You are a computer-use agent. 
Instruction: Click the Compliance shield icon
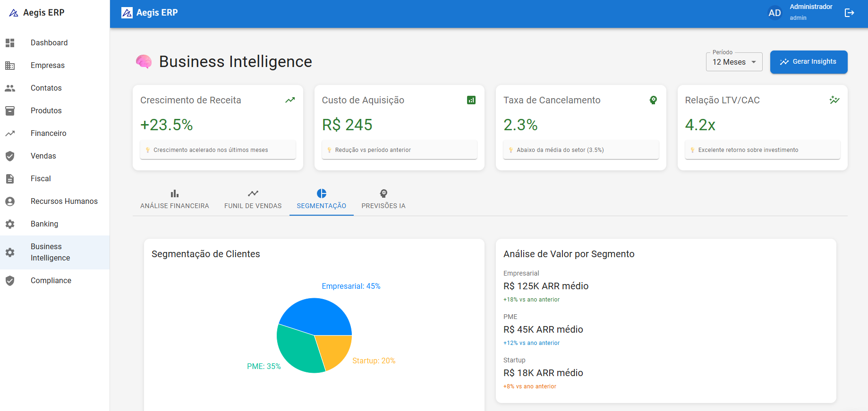click(x=10, y=281)
